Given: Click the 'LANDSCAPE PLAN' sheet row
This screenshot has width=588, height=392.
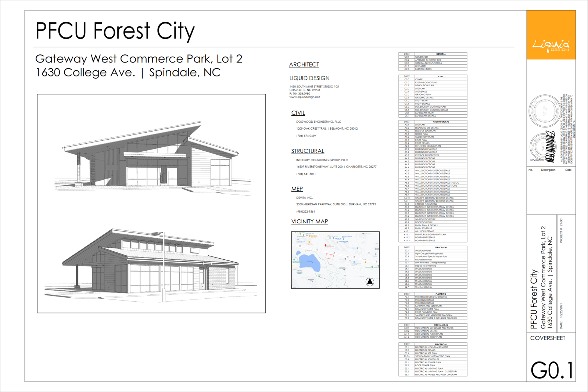Looking at the screenshot, I should click(x=433, y=113).
